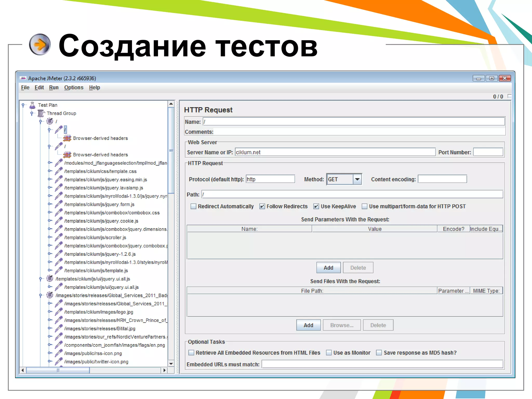The width and height of the screenshot is (532, 399).
Task: Open the Run menu
Action: point(54,88)
